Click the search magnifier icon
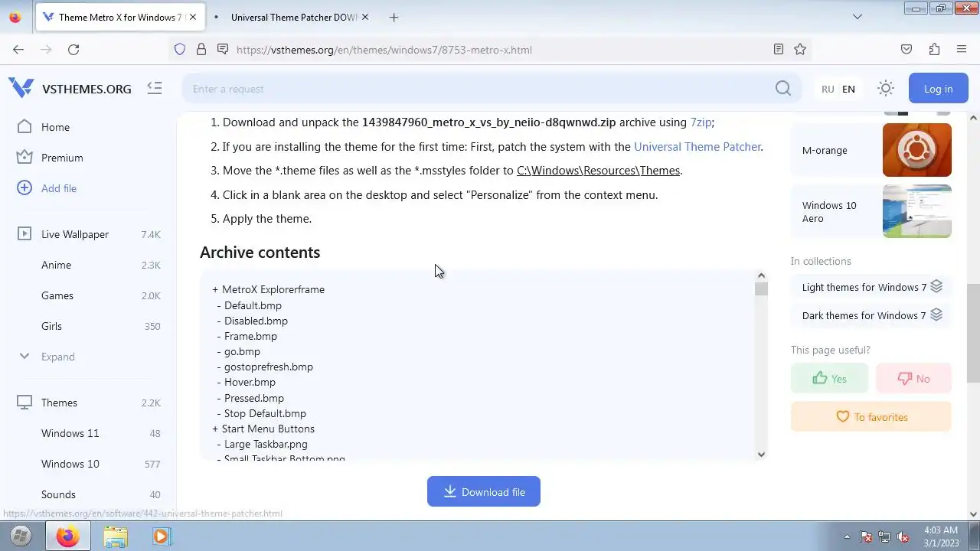The width and height of the screenshot is (980, 551). coord(782,89)
